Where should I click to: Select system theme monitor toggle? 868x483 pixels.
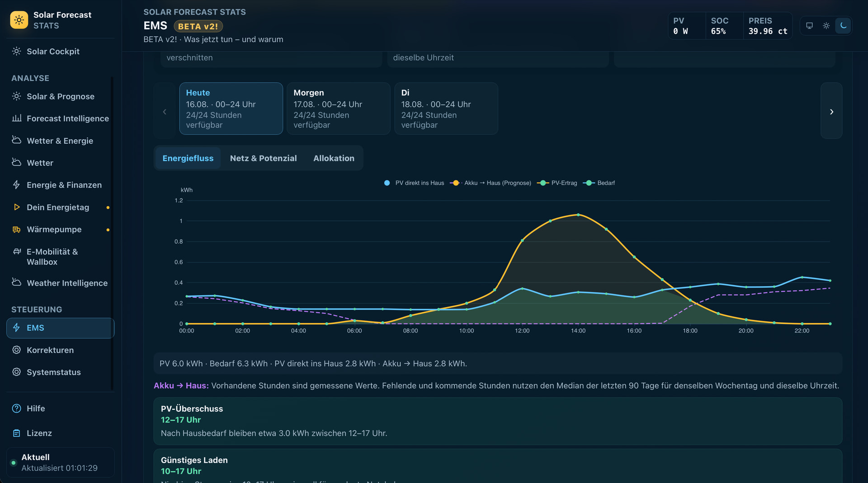tap(810, 26)
